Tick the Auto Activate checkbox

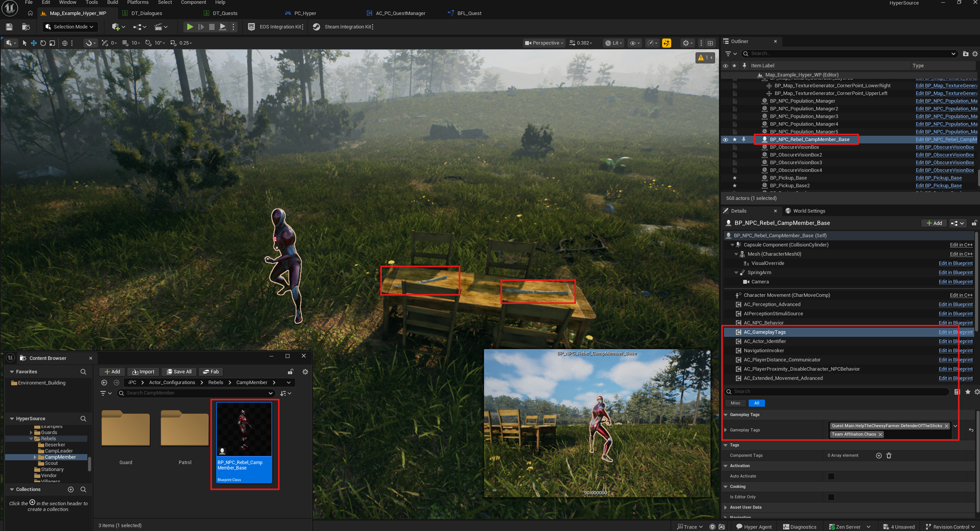tap(831, 476)
